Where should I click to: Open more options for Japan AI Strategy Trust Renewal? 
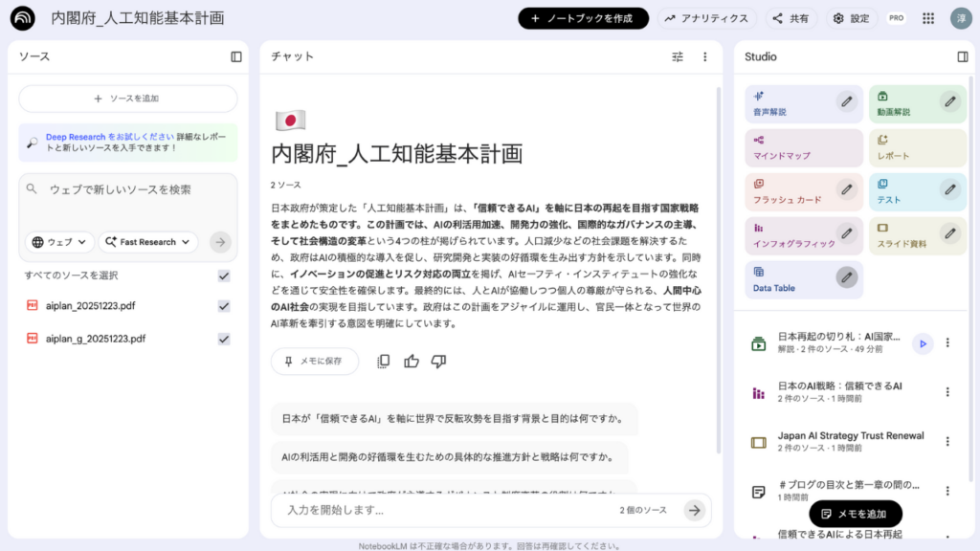tap(947, 442)
